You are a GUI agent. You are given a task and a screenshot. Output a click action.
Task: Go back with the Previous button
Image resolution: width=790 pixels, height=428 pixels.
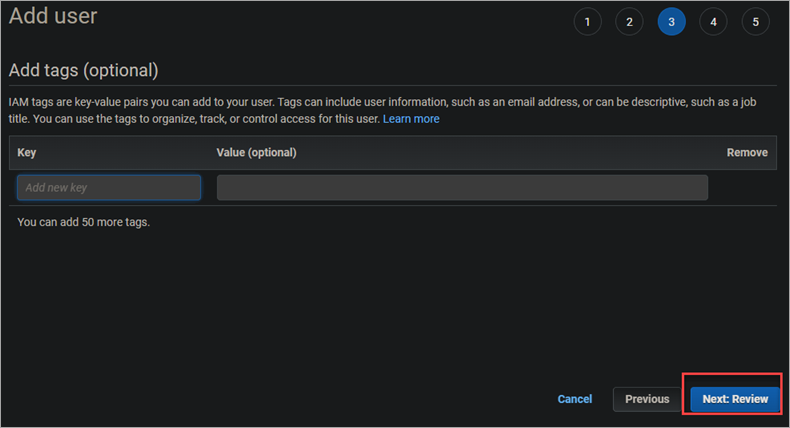coord(647,399)
